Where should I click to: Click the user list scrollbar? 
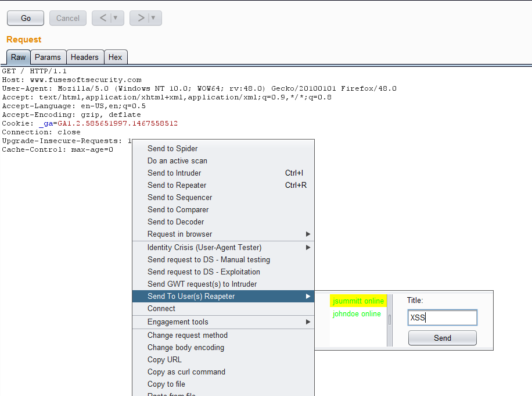tap(390, 320)
